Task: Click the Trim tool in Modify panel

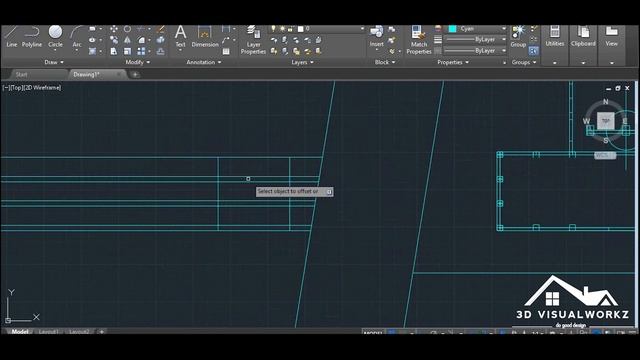Action: click(141, 29)
